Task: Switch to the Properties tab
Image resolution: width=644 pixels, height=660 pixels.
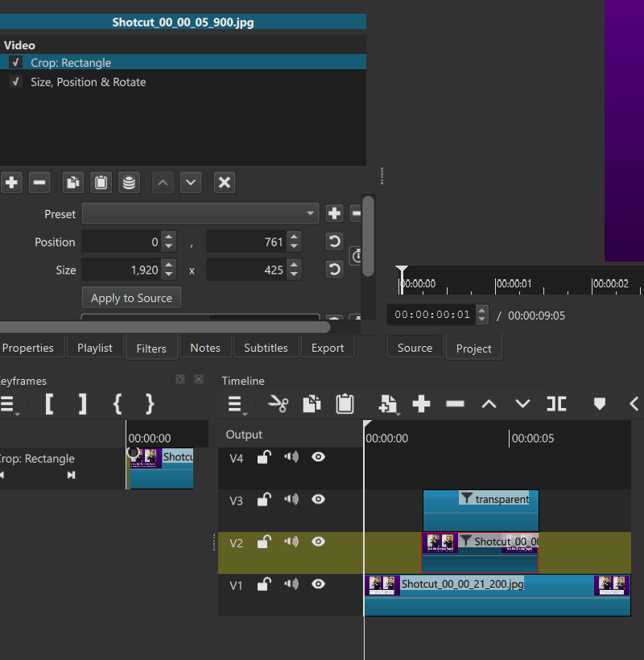Action: (x=28, y=348)
